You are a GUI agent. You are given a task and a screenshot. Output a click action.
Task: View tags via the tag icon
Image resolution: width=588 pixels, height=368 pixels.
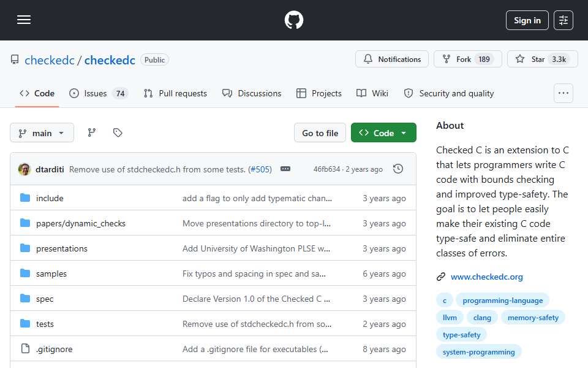(118, 132)
